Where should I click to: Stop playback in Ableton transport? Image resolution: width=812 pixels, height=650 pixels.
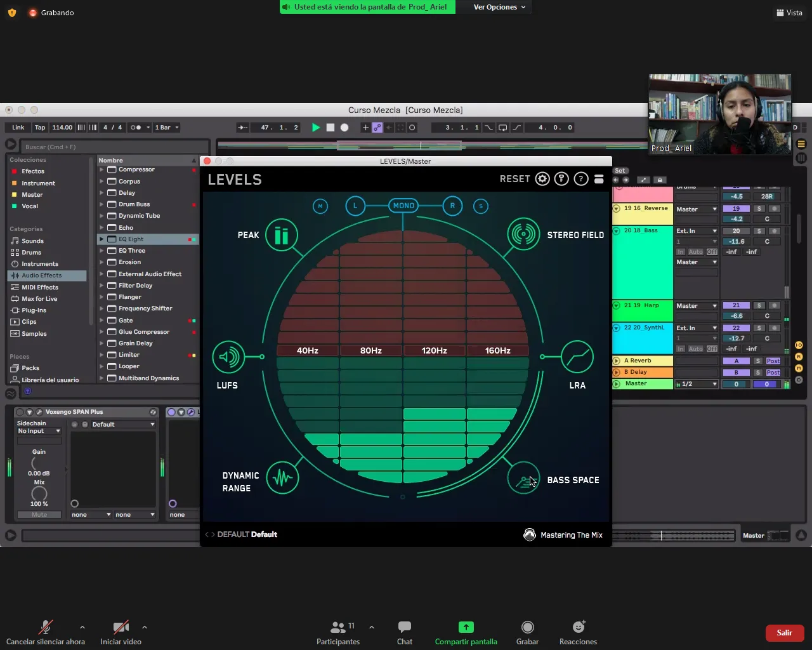[x=331, y=128]
